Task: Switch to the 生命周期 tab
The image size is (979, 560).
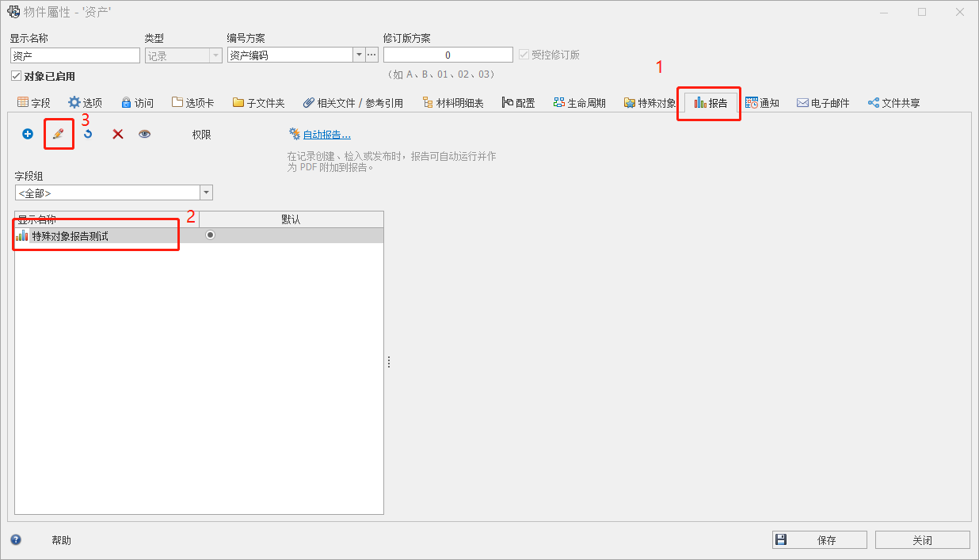Action: pos(580,103)
